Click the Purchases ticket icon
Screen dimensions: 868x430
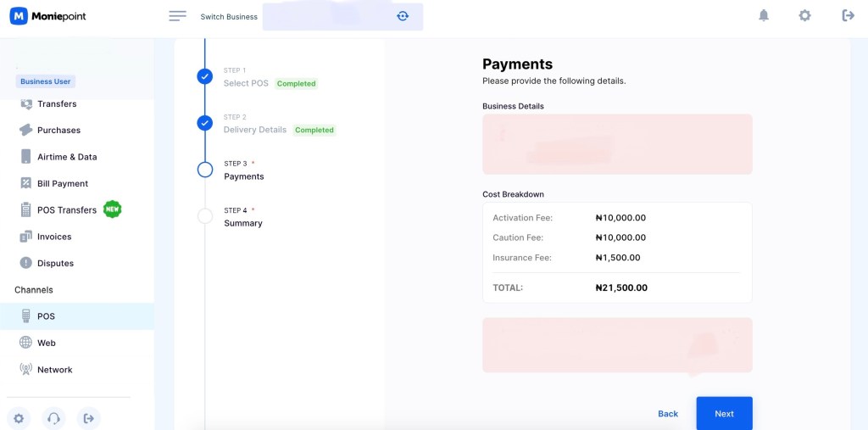[x=26, y=131]
